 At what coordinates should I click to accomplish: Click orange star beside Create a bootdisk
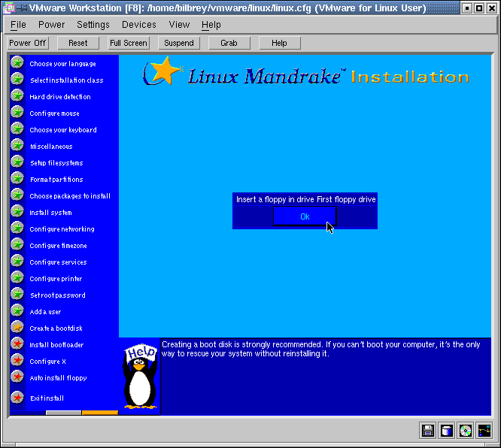(17, 328)
